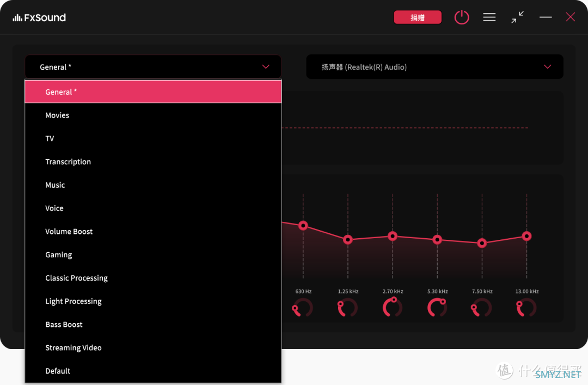Image resolution: width=588 pixels, height=385 pixels.
Task: Open the hamburger menu
Action: coord(489,17)
